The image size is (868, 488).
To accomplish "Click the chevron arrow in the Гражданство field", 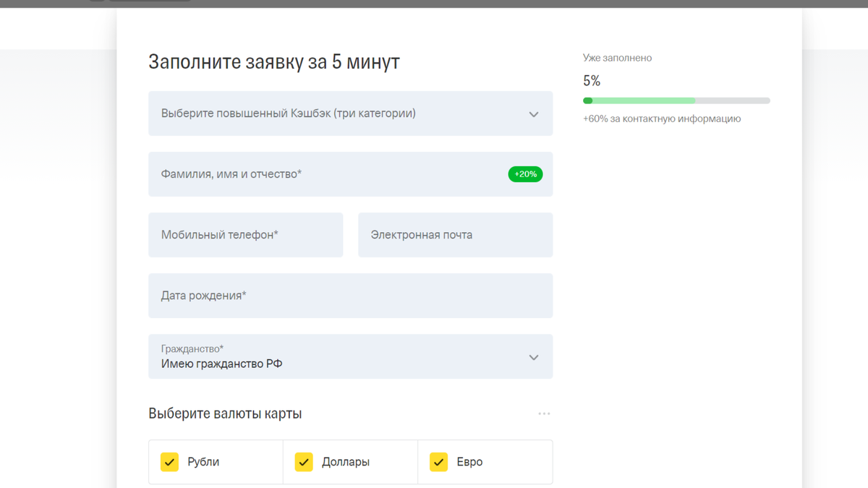I will click(533, 357).
